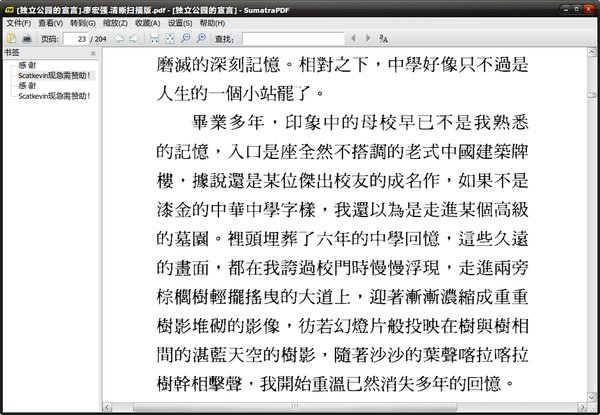The image size is (600, 415).
Task: Go to the next page with the right arrow
Action: [x=134, y=38]
